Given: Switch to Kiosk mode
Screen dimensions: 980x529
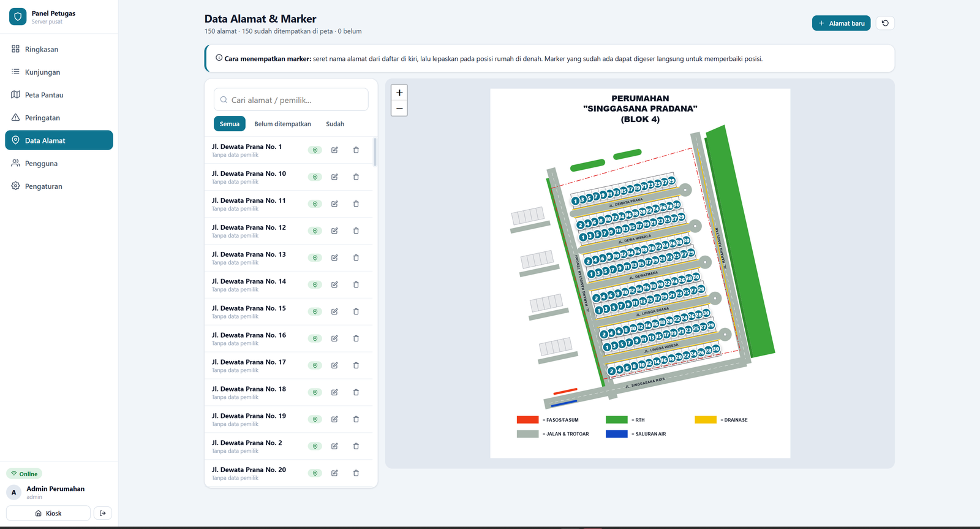Looking at the screenshot, I should [48, 513].
